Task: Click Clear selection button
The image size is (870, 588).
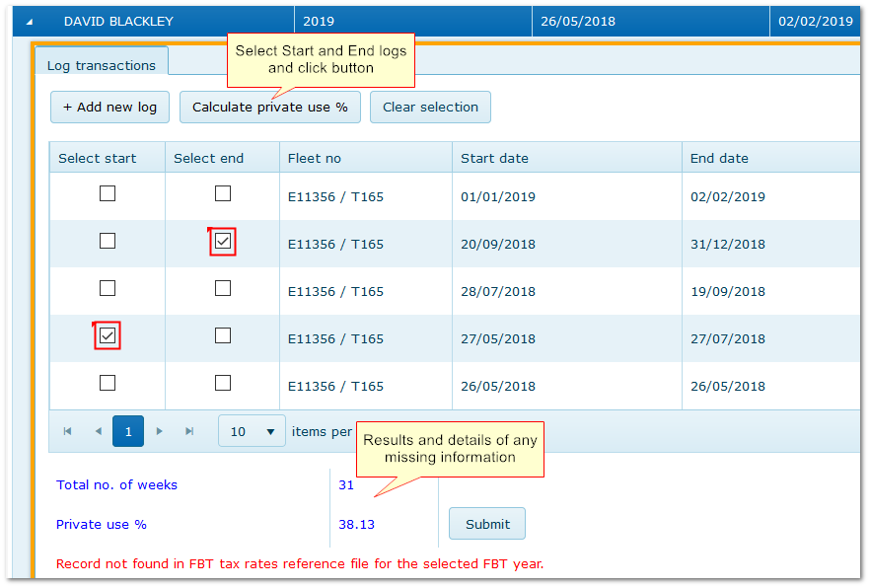Action: coord(430,108)
